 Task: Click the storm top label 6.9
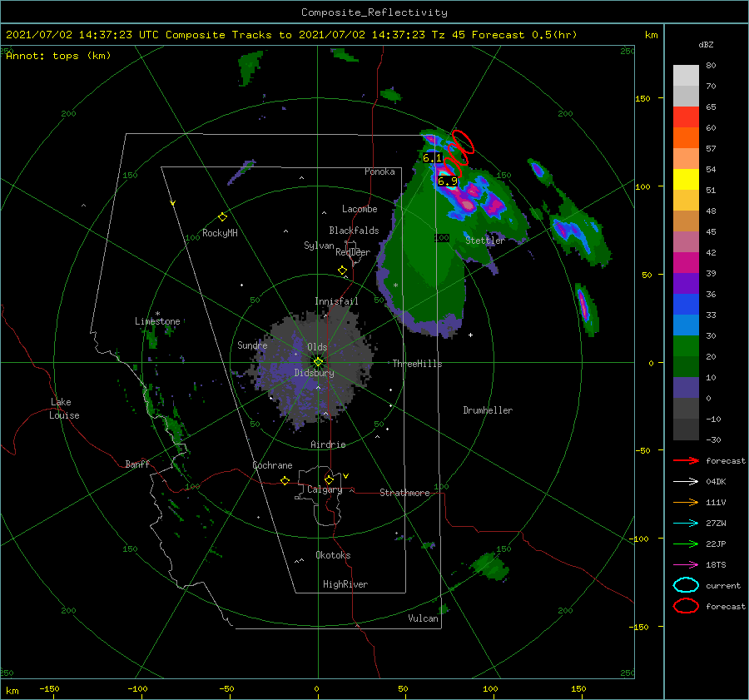tap(448, 181)
